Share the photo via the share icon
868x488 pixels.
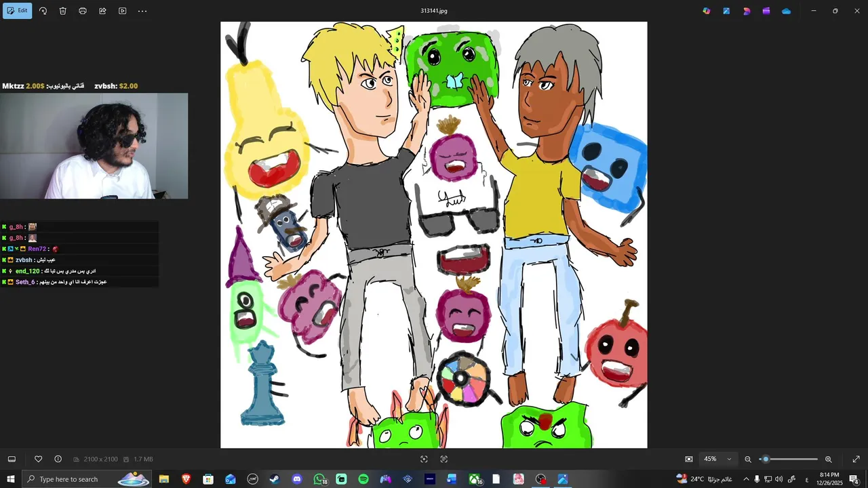(102, 11)
